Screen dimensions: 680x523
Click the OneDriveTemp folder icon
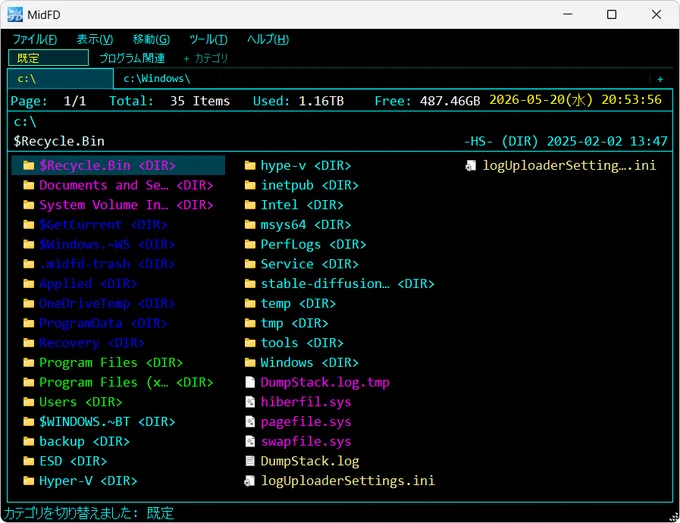click(29, 304)
